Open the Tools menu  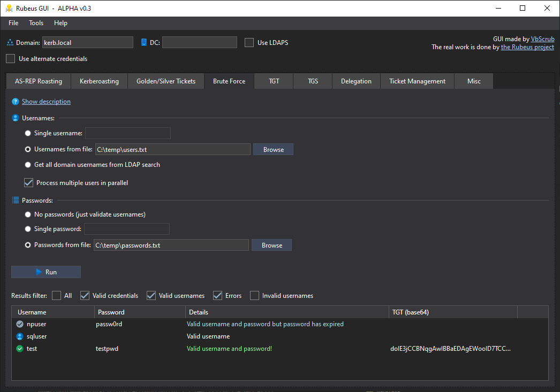pyautogui.click(x=36, y=23)
